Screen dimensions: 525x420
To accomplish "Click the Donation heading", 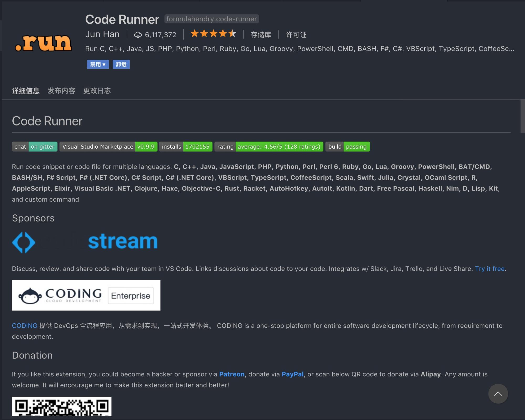I will click(32, 355).
